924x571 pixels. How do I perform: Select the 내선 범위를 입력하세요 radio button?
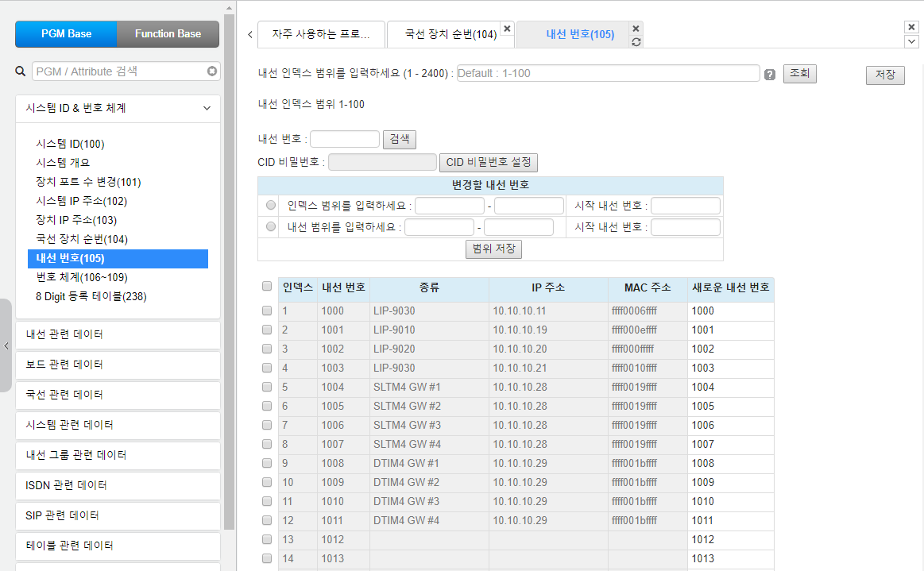(270, 226)
